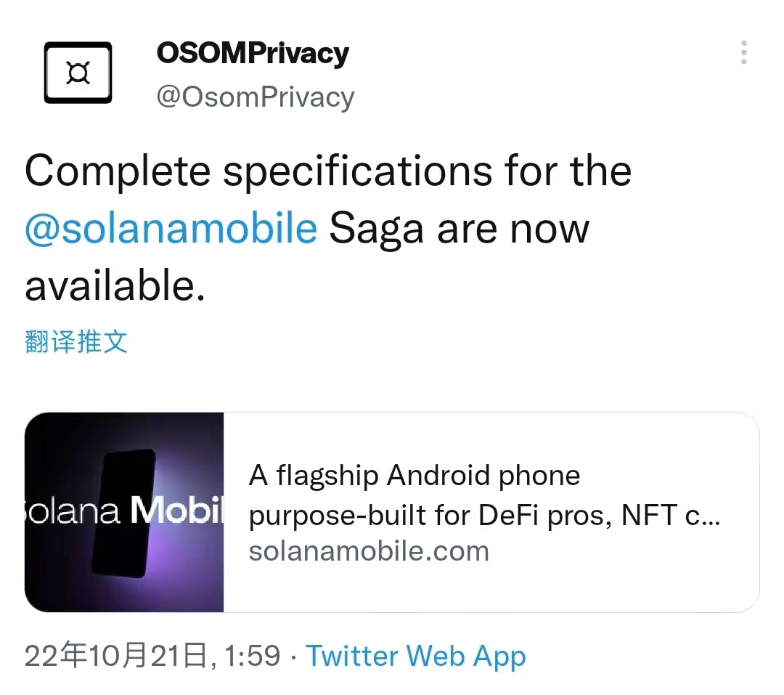Screen dimensions: 784x695
Task: Open the tweet's three-dot more menu
Action: coord(743,52)
